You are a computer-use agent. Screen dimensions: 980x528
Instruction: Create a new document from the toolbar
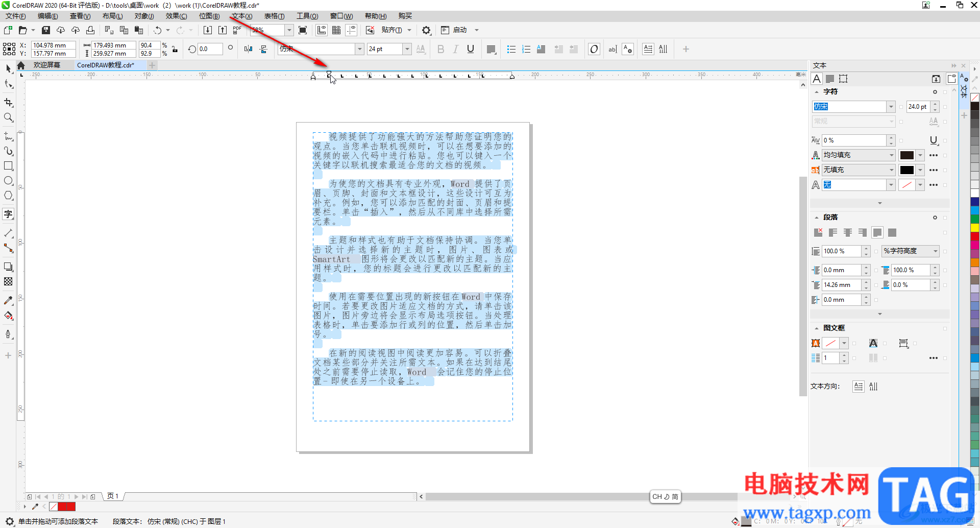click(8, 30)
